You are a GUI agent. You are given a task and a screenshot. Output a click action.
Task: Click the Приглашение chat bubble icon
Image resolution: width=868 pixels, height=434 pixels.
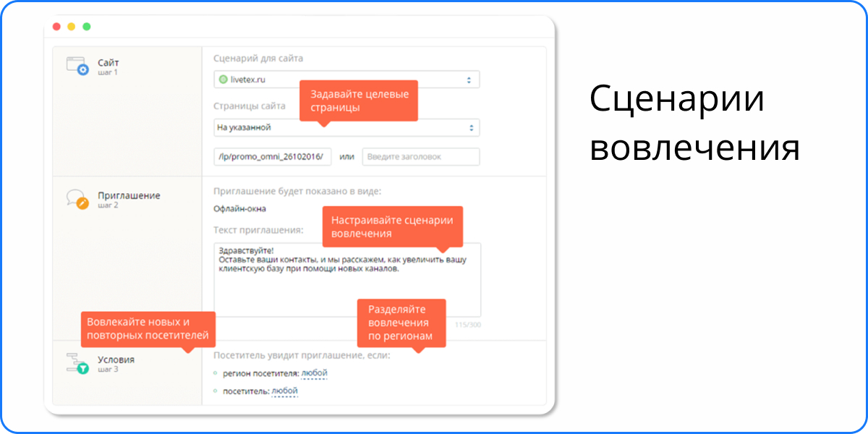pos(77,199)
